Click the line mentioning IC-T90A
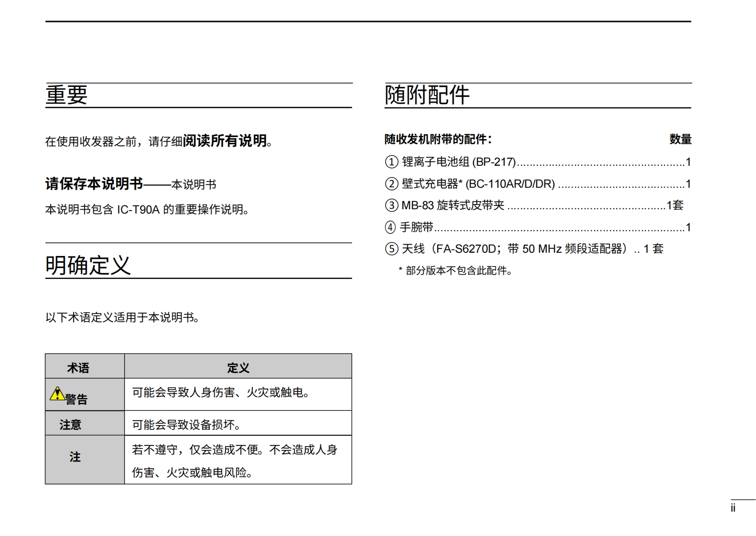Image resolution: width=756 pixels, height=536 pixels. 147,210
